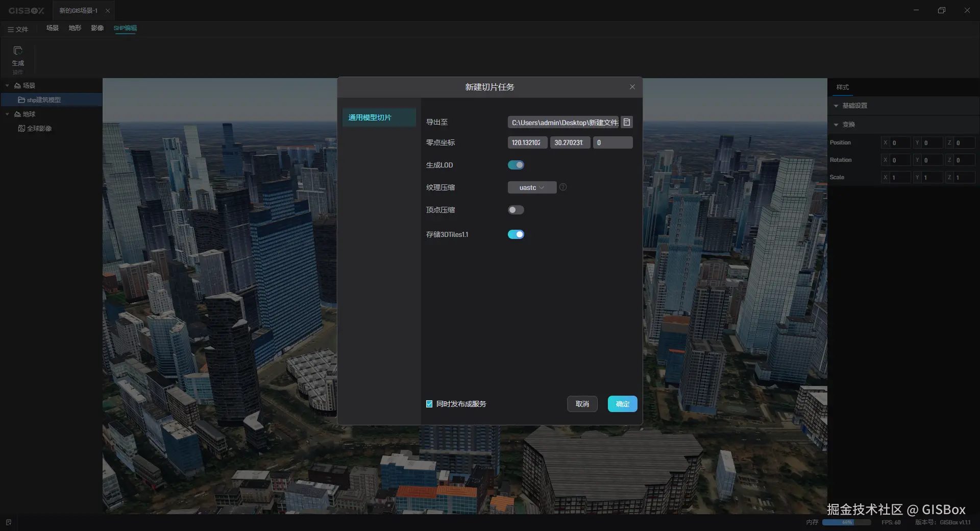980x531 pixels.
Task: Click the Scale Y input field
Action: (x=932, y=178)
